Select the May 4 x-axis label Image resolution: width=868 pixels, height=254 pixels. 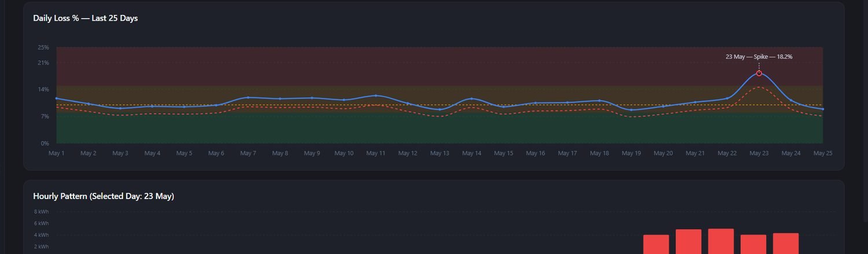152,153
